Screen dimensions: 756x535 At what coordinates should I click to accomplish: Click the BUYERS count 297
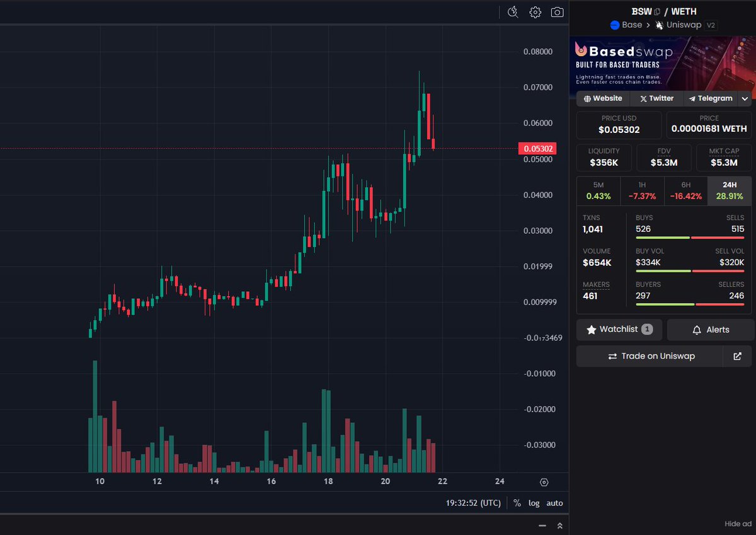pos(643,296)
